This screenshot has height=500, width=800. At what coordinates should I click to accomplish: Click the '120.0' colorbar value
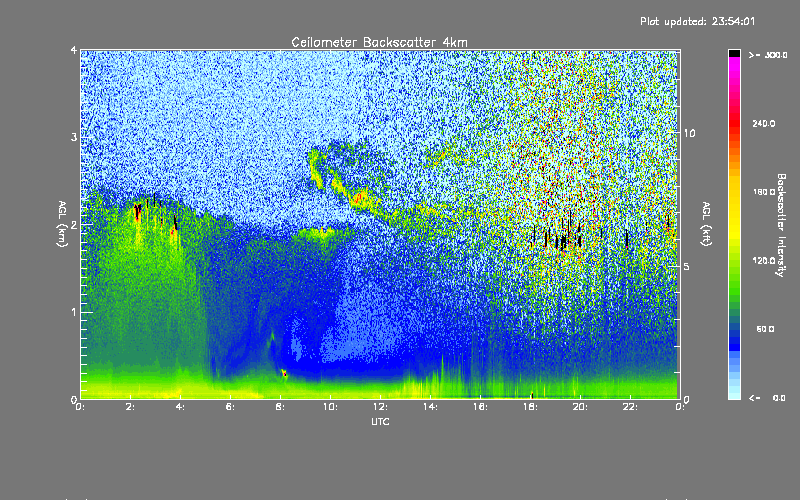point(764,261)
